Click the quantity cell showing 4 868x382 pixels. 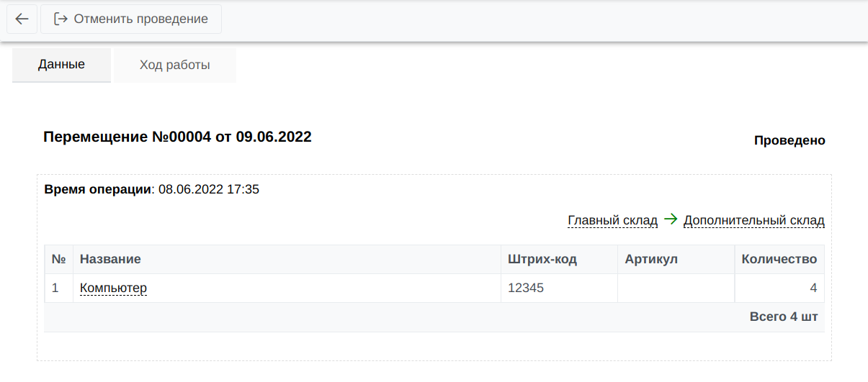pos(779,288)
